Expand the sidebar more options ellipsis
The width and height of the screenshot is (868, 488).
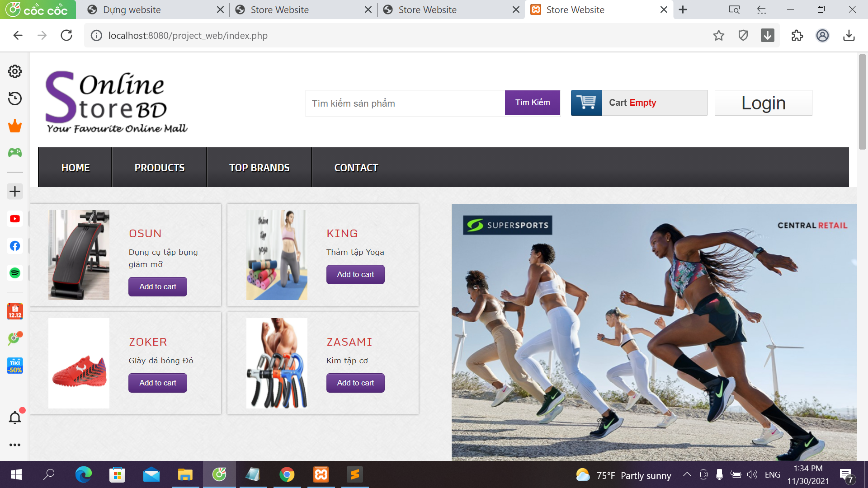pyautogui.click(x=15, y=445)
